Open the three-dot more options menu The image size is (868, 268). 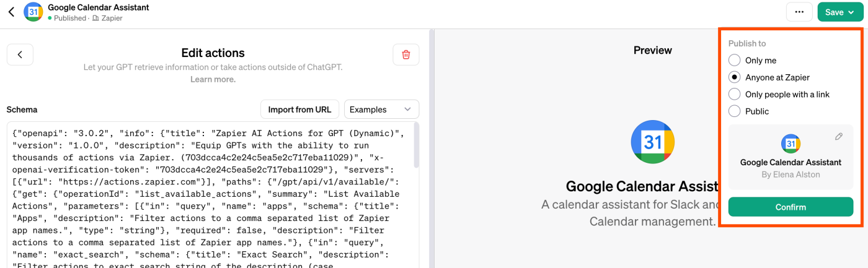[799, 12]
